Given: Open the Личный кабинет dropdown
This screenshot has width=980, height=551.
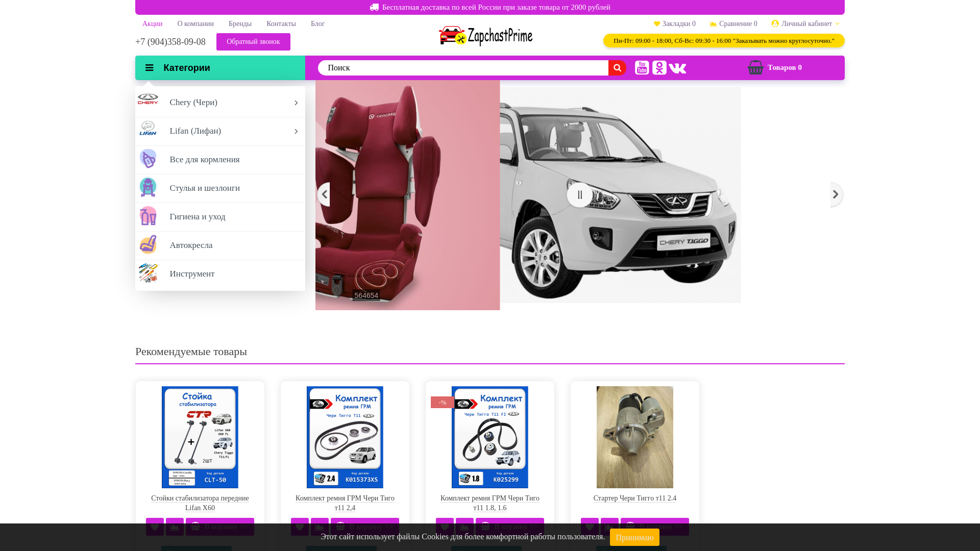Looking at the screenshot, I should pos(805,23).
